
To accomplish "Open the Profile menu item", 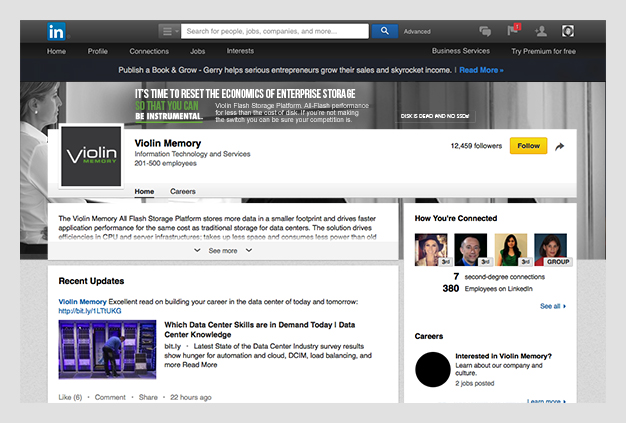I will 98,51.
